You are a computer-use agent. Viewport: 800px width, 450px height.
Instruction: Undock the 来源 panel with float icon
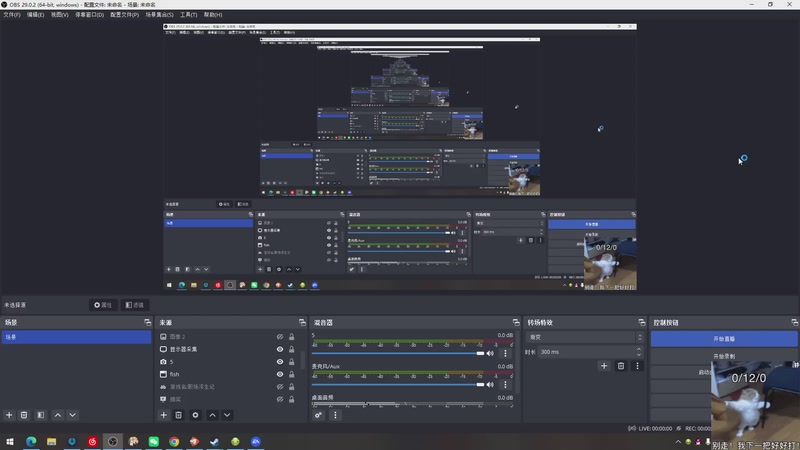302,322
